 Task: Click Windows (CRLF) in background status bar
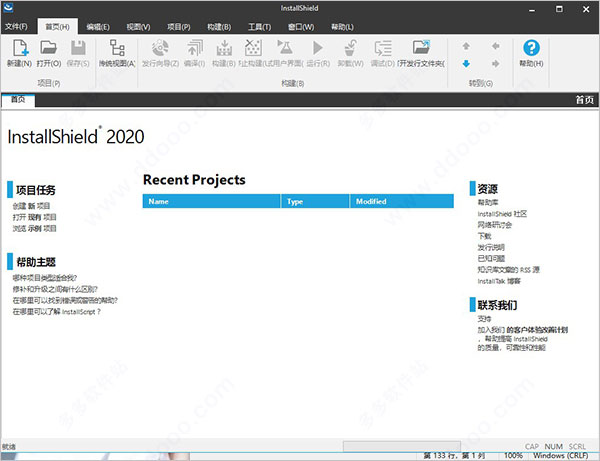(561, 455)
